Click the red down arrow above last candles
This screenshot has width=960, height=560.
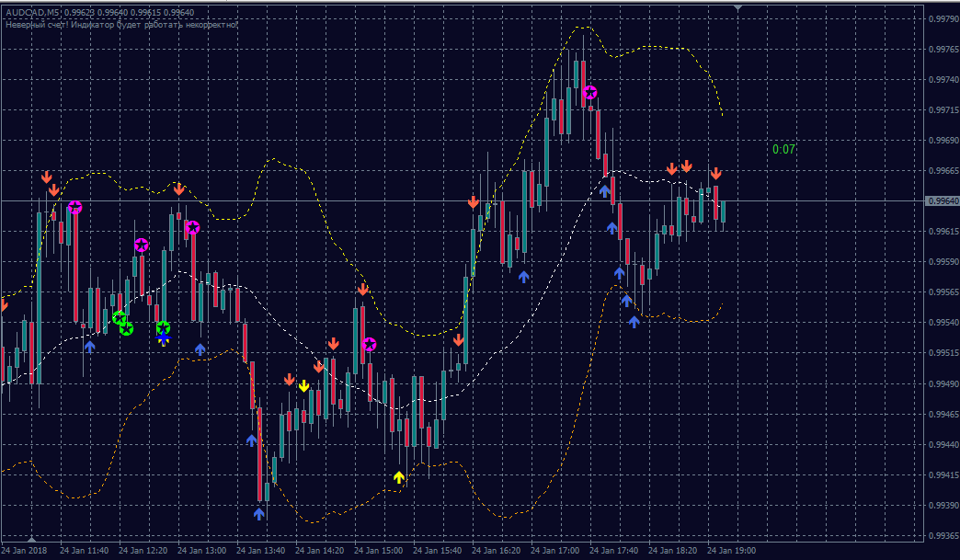click(715, 173)
